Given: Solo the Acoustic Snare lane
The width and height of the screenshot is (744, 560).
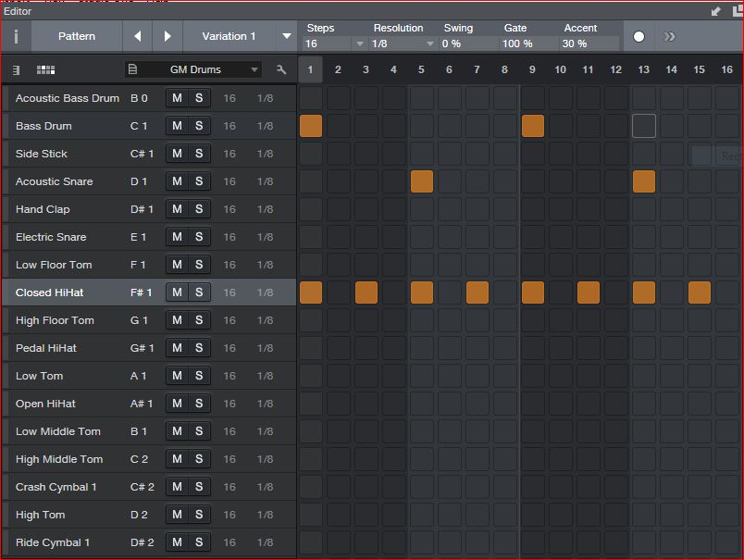Looking at the screenshot, I should [x=199, y=181].
